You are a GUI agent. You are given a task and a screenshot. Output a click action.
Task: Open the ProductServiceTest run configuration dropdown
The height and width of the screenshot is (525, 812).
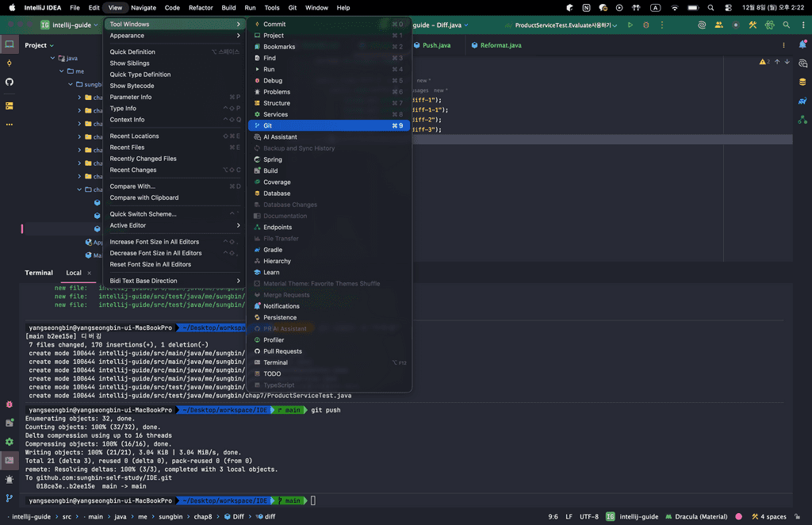pos(565,25)
